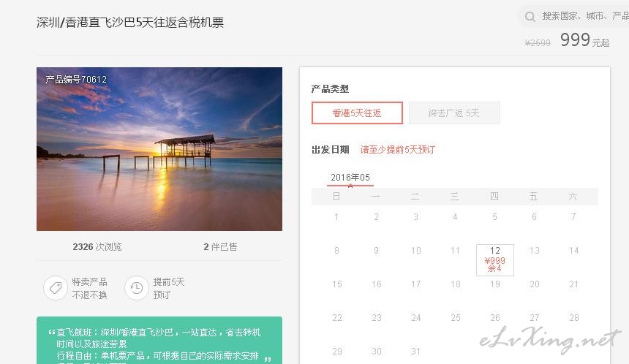Select the 香港5天往返 product type
Screen dimensions: 629x364
click(x=357, y=113)
